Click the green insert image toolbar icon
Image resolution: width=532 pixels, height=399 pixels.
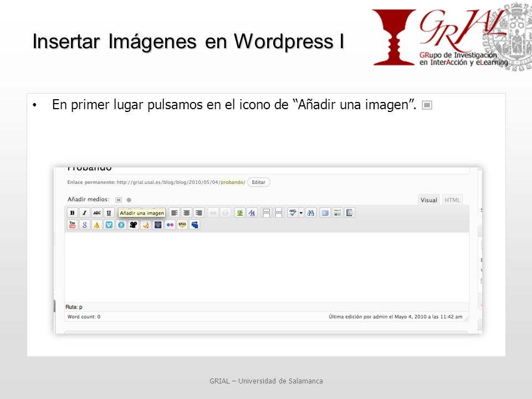pos(240,213)
